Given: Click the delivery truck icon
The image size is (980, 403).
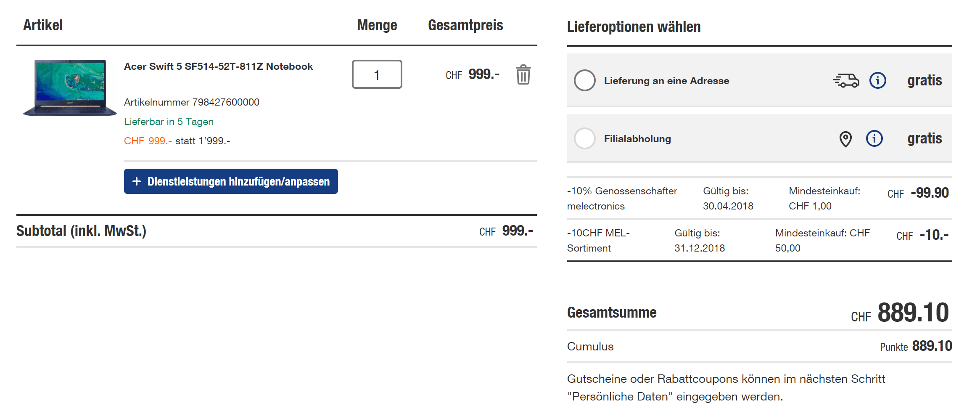Looking at the screenshot, I should 846,80.
